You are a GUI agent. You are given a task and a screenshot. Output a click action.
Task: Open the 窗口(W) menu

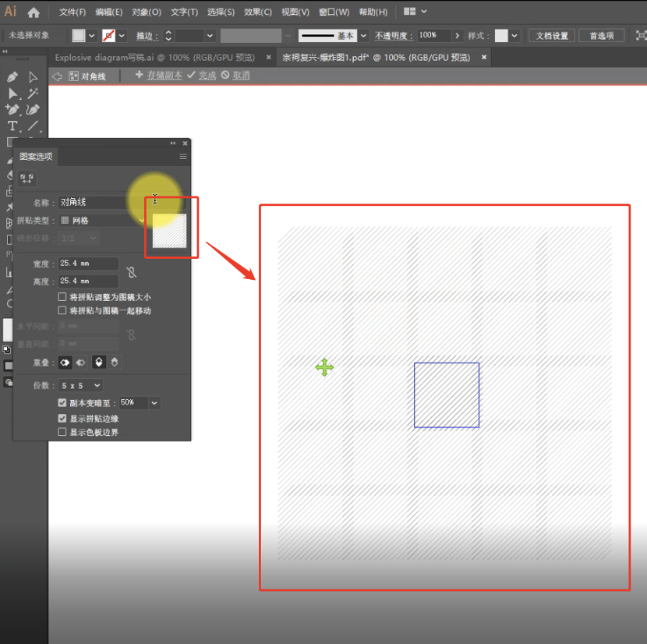(334, 12)
